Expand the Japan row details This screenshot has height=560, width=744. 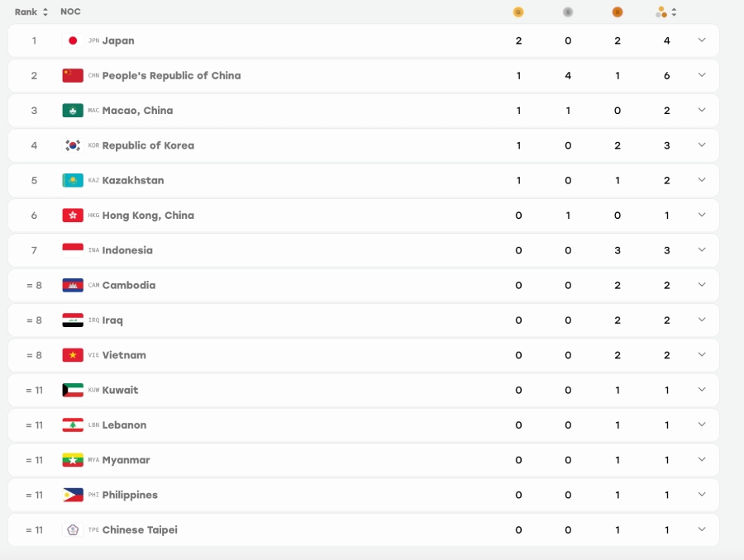[x=702, y=40]
